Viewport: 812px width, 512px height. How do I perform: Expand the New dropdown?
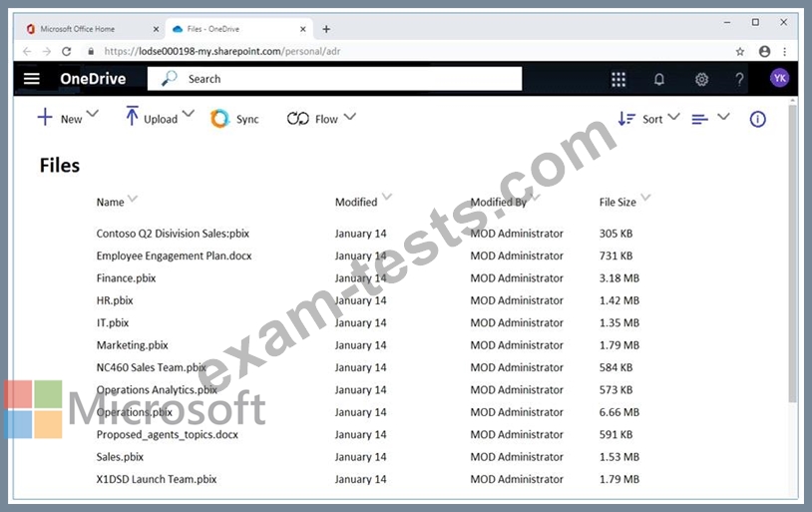[x=92, y=114]
